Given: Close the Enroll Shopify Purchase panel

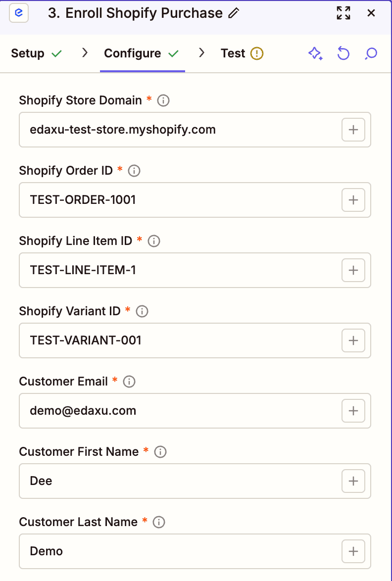Looking at the screenshot, I should (x=371, y=13).
